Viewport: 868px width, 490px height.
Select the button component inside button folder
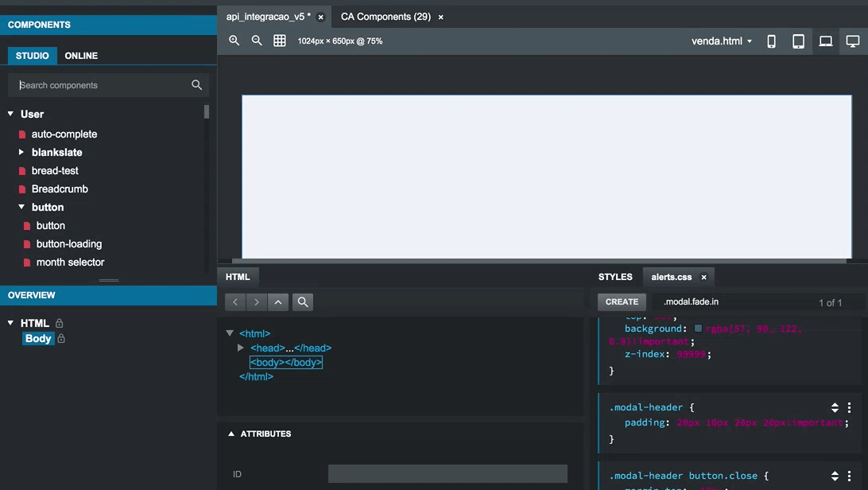(x=50, y=225)
